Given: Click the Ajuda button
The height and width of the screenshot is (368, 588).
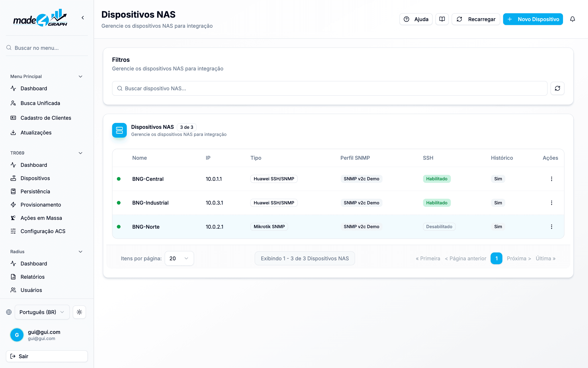Looking at the screenshot, I should pos(416,19).
